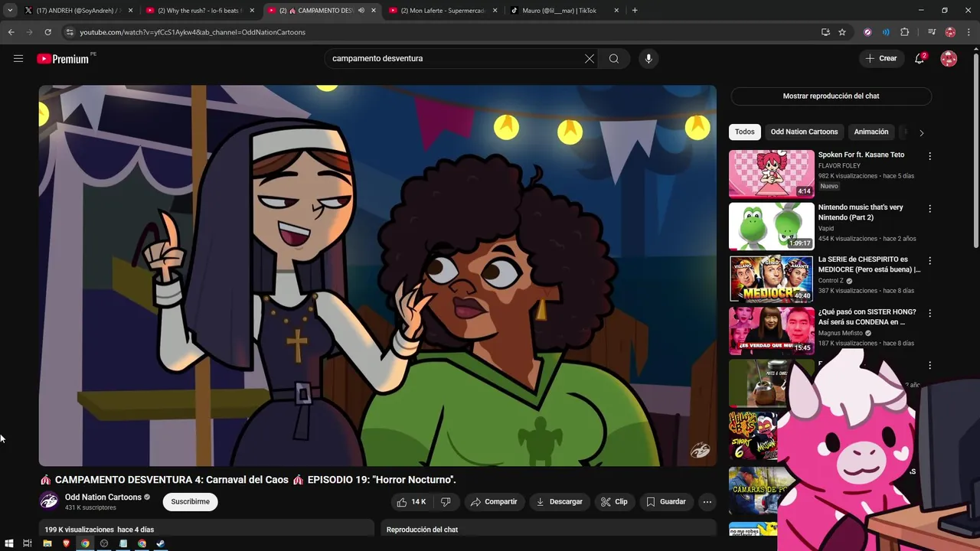The image size is (980, 551).
Task: Open the notifications bell
Action: click(x=920, y=58)
